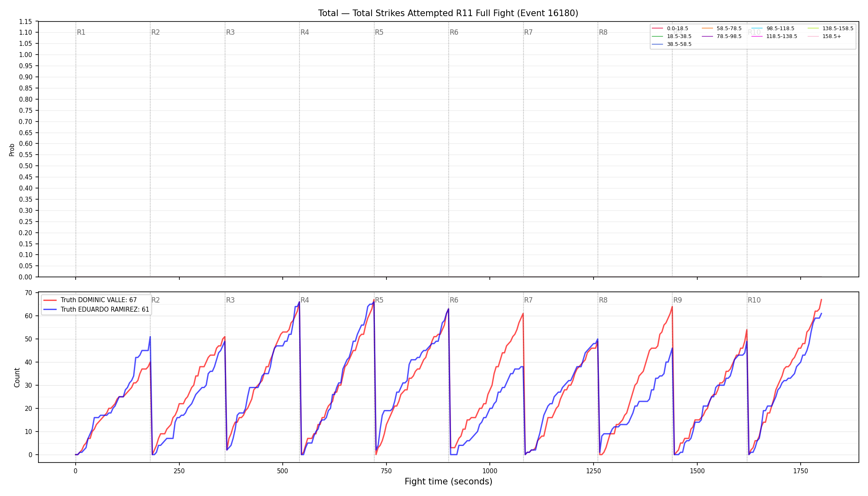Click the R9 round label in the Count chart
Viewport: 868px width, 496px height.
[x=677, y=300]
